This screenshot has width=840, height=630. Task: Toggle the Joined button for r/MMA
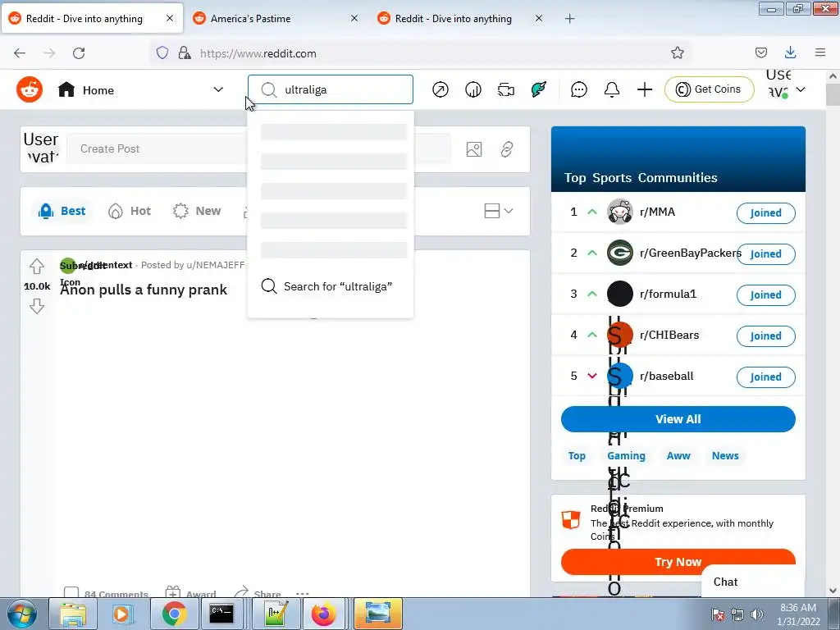765,212
